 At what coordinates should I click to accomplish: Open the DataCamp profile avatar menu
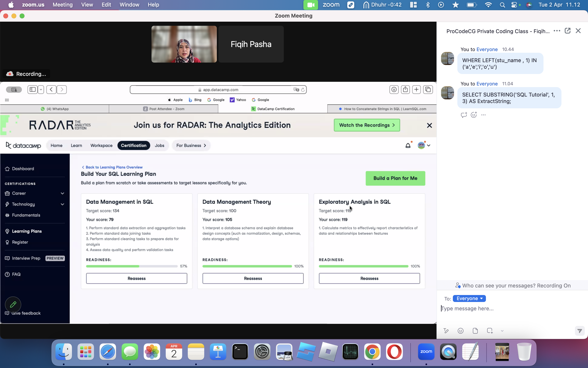pyautogui.click(x=424, y=145)
